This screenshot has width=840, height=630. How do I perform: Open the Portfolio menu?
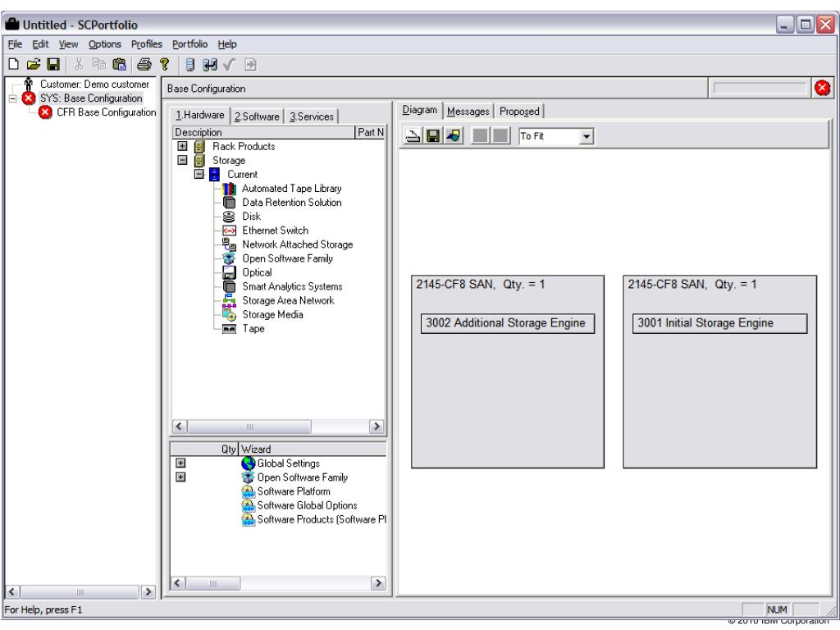(189, 44)
